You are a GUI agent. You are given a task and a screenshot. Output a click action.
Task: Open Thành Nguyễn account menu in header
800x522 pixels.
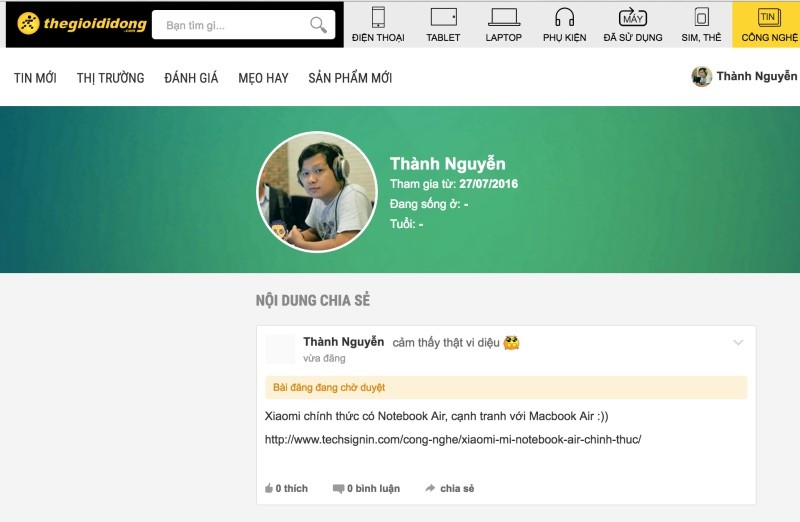coord(745,77)
